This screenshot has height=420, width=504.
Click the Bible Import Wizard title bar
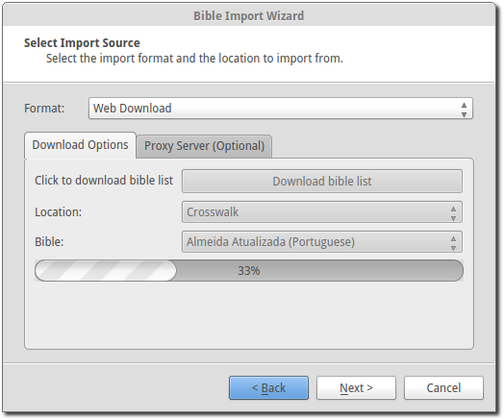(249, 15)
